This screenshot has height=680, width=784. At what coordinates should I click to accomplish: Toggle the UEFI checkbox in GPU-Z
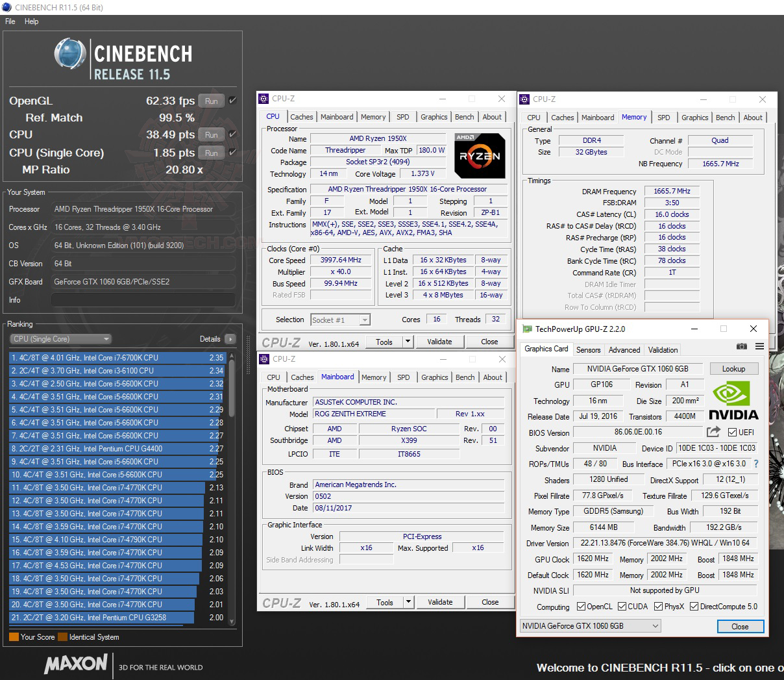[x=732, y=433]
